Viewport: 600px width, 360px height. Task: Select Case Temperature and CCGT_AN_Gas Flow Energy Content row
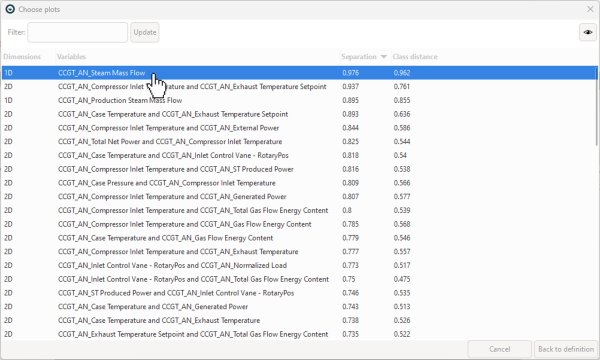[x=299, y=238]
